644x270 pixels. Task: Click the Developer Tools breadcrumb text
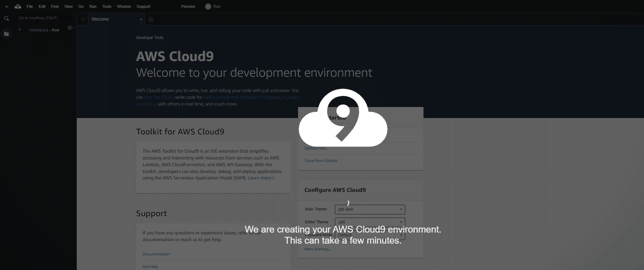(150, 37)
